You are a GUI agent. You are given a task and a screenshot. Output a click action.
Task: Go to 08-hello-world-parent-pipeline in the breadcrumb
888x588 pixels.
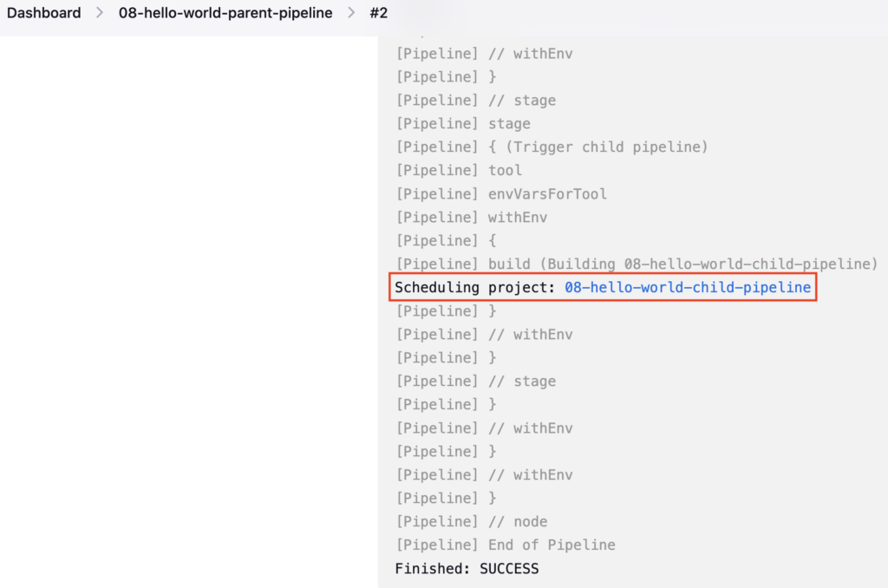pyautogui.click(x=225, y=12)
